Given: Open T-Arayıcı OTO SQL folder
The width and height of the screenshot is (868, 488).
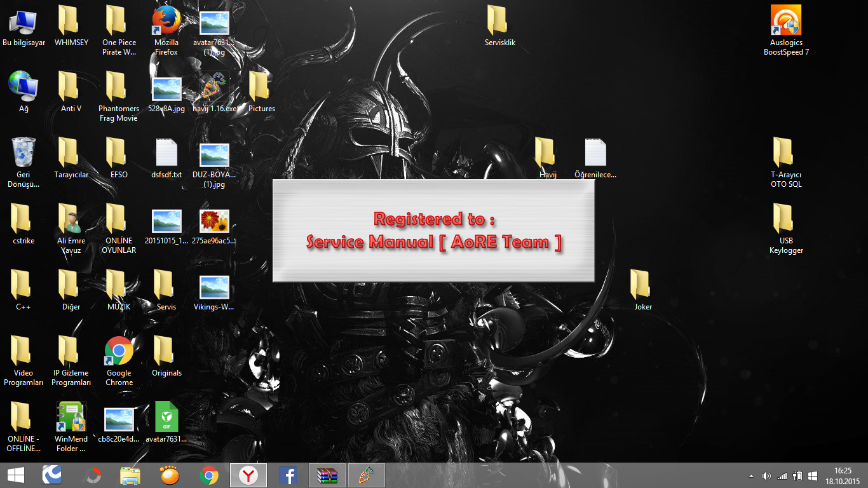Looking at the screenshot, I should pos(786,163).
